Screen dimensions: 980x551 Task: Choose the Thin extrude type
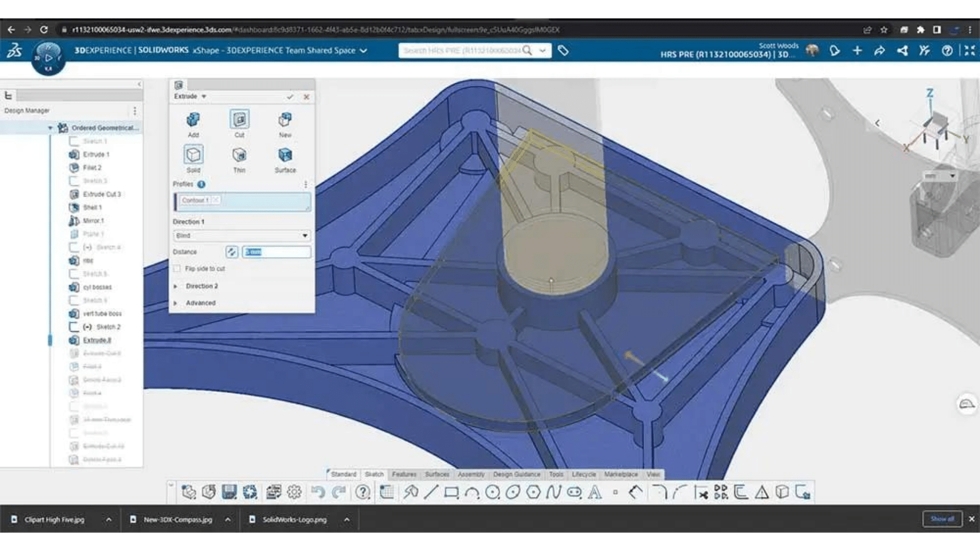tap(239, 159)
